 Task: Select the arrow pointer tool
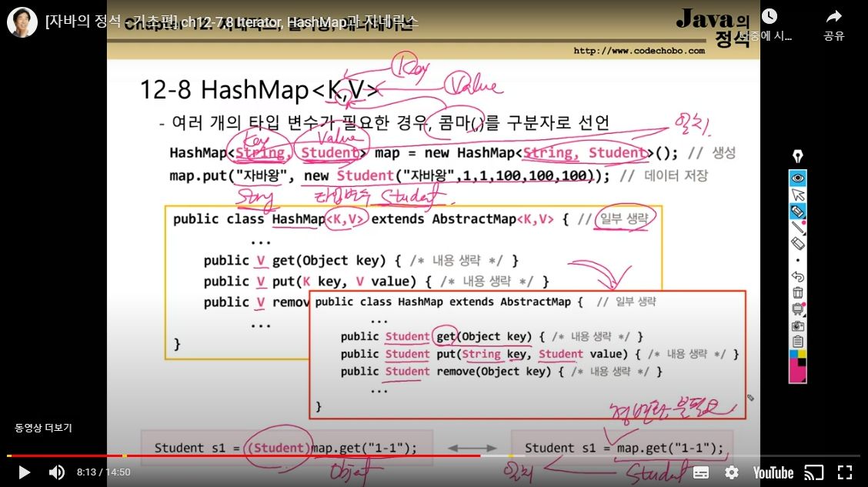[x=798, y=195]
